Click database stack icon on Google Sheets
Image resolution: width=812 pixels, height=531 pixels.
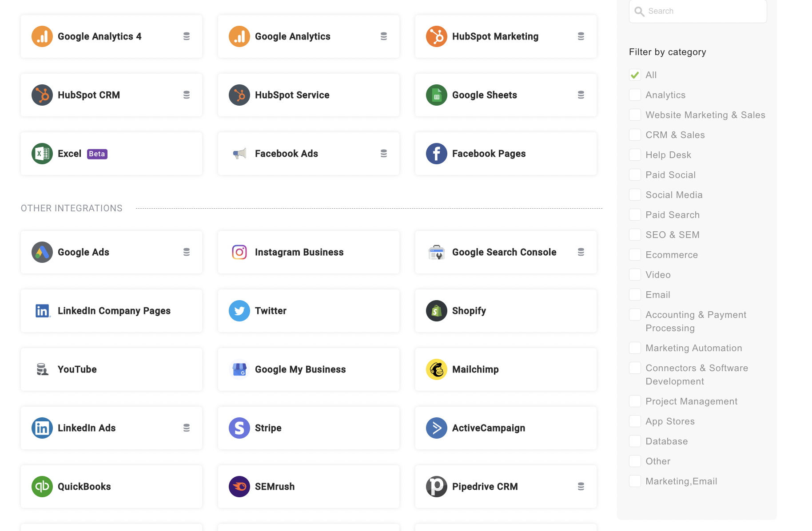pos(581,95)
